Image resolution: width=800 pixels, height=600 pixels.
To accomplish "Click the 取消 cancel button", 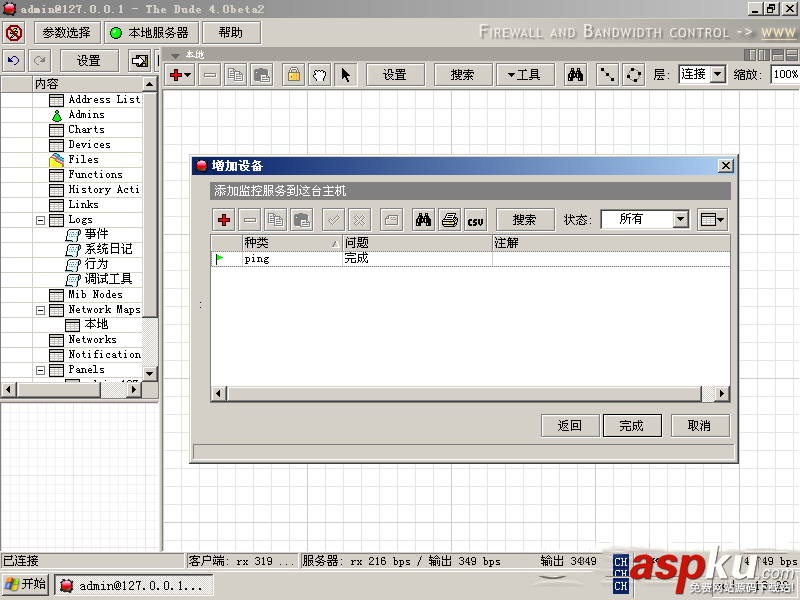I will point(700,426).
